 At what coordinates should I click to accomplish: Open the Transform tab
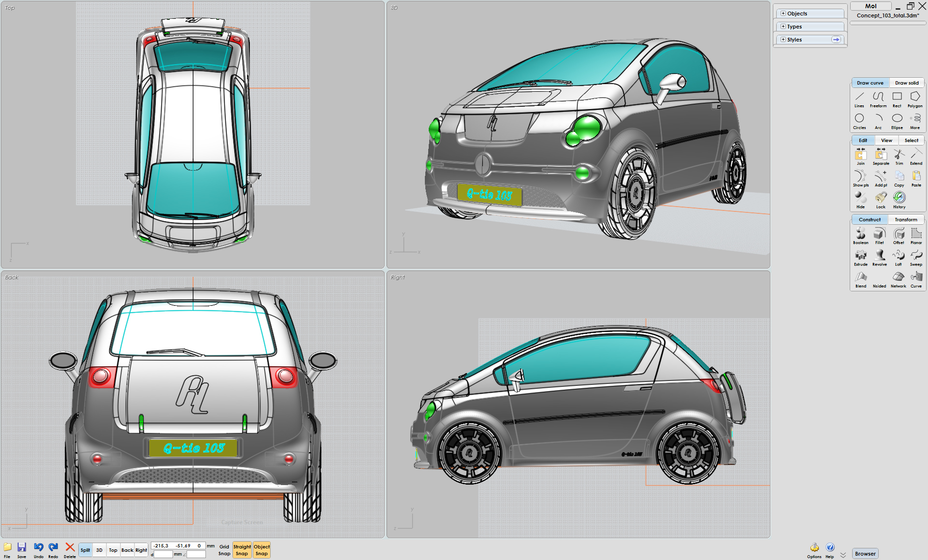tap(905, 219)
